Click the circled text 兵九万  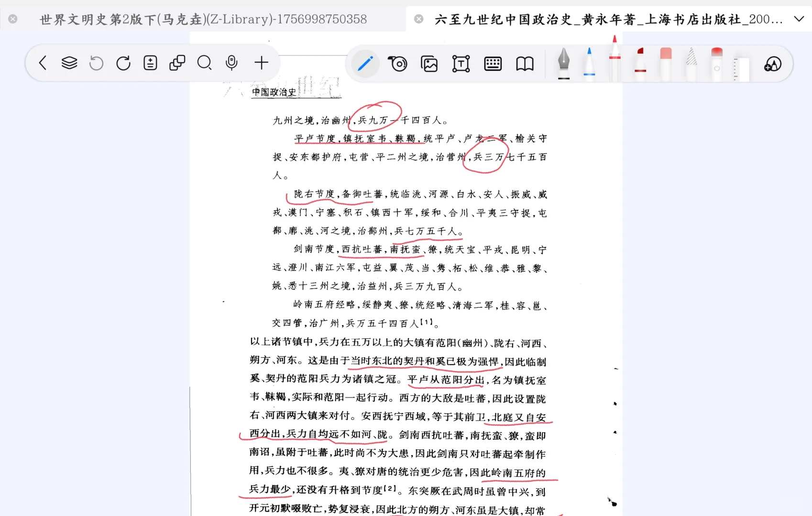click(373, 120)
